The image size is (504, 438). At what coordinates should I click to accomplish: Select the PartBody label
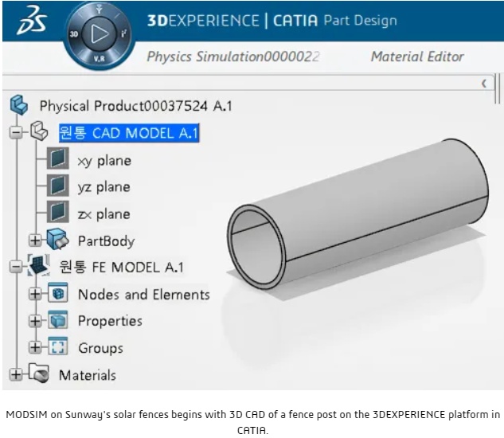click(107, 241)
